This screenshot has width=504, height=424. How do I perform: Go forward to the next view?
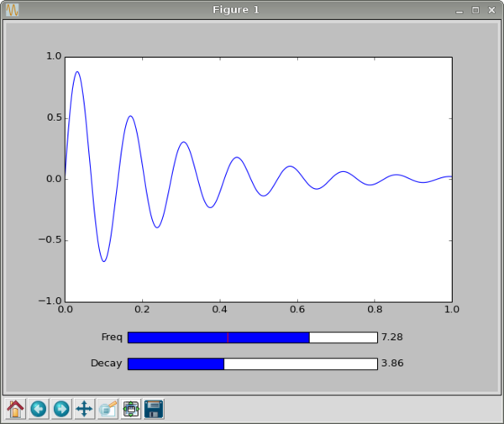click(61, 409)
